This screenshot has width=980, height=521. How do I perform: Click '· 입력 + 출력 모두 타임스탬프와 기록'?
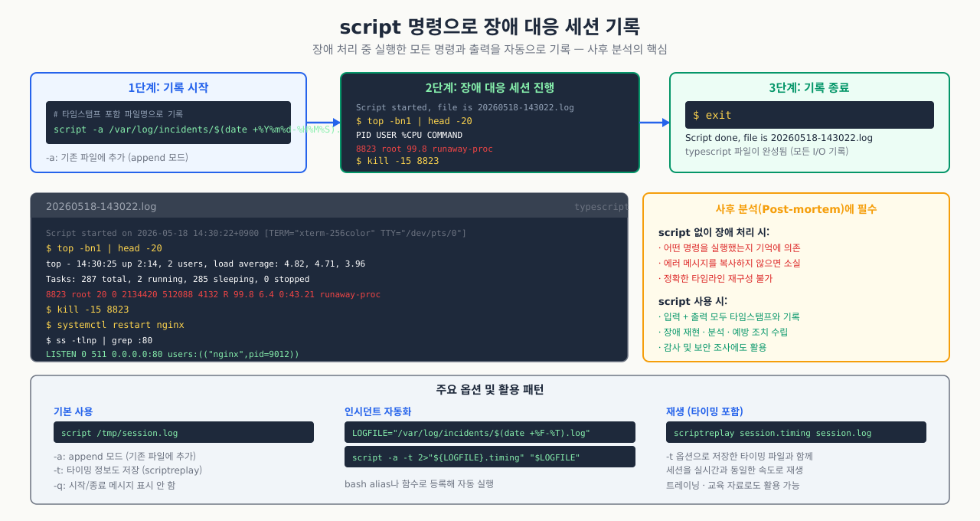coord(729,316)
